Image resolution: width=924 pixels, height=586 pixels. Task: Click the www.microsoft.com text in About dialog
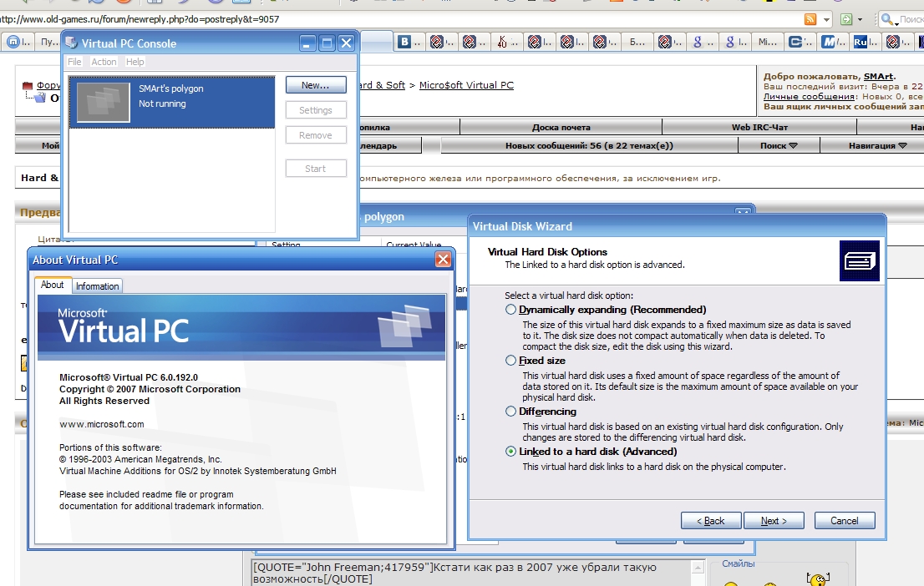coord(101,424)
